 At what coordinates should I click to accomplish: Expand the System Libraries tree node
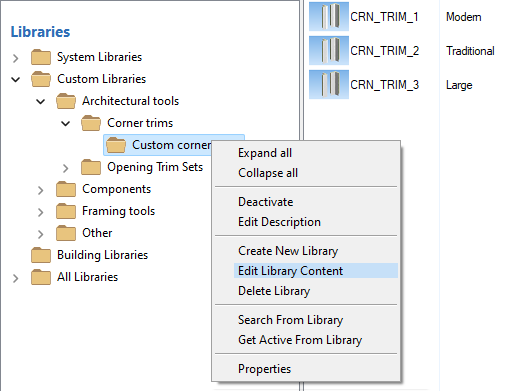tap(15, 58)
